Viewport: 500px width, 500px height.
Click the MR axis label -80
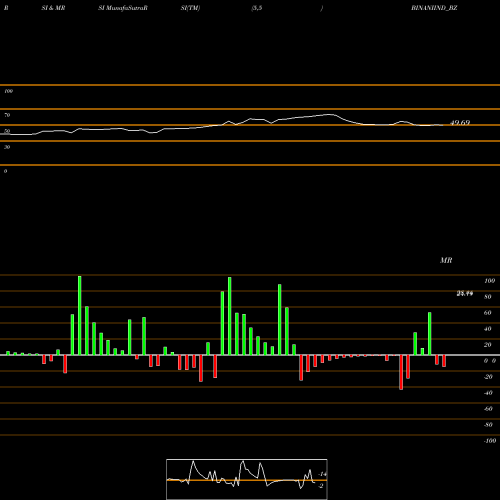[488, 425]
